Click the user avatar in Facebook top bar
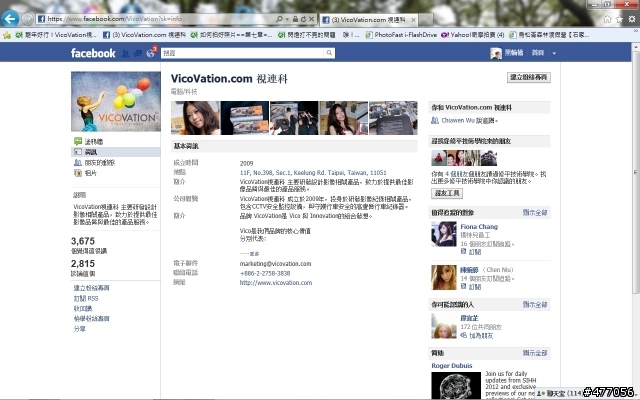This screenshot has height=400, width=640. pyautogui.click(x=496, y=53)
